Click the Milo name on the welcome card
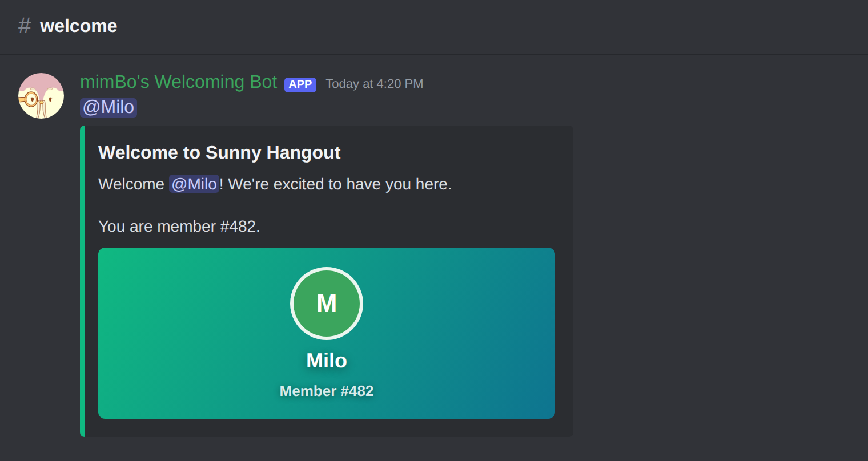The width and height of the screenshot is (868, 461). [327, 361]
